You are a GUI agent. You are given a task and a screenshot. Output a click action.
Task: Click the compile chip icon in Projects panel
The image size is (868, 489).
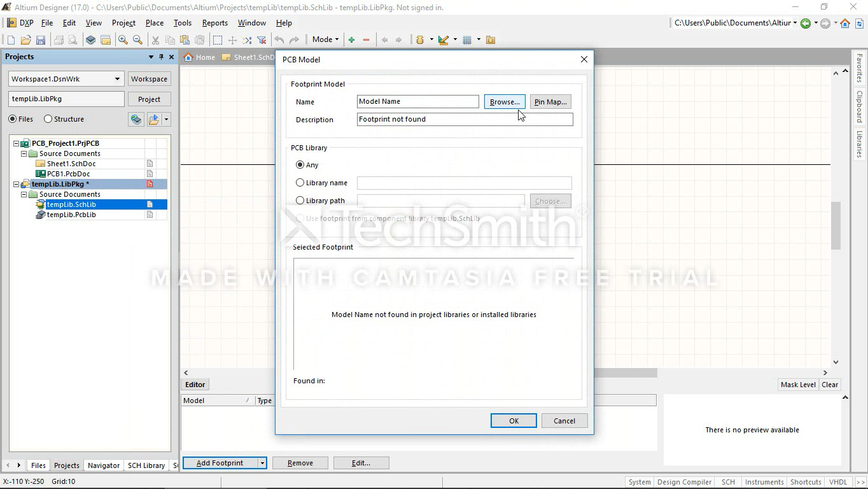pyautogui.click(x=136, y=120)
